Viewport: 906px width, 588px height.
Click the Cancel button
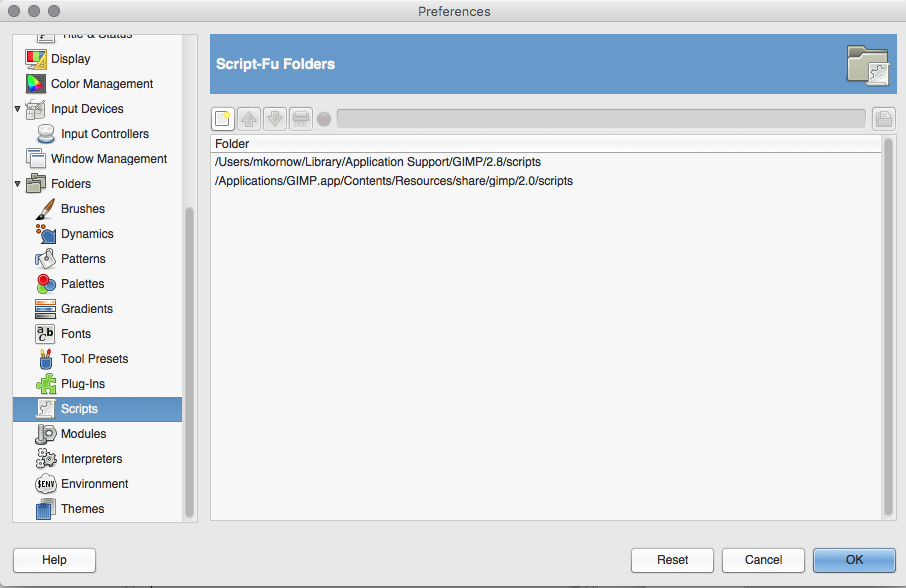[x=763, y=560]
